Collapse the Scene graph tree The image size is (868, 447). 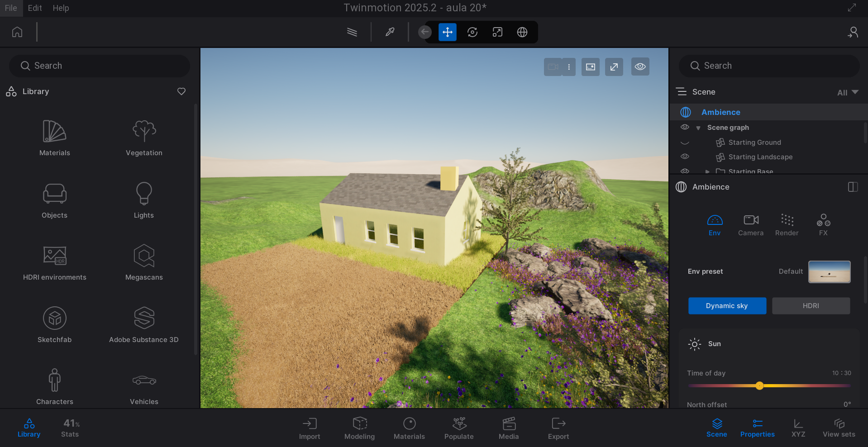point(698,128)
